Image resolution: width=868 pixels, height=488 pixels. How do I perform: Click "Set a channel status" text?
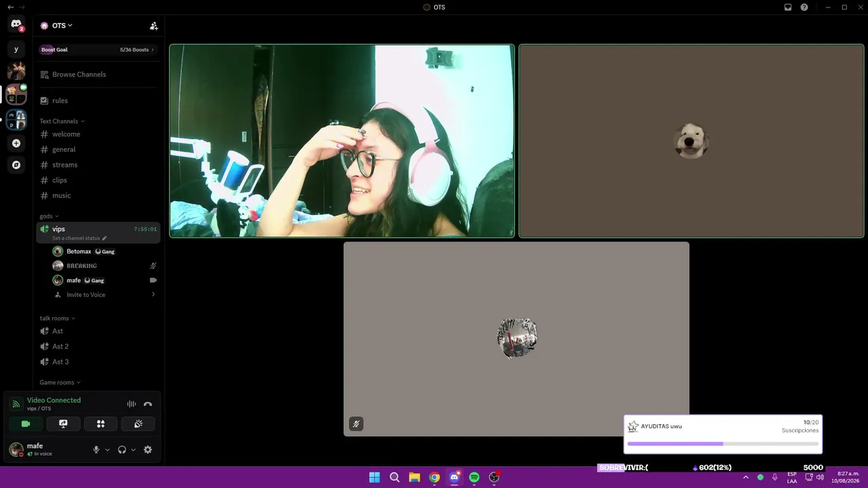(76, 239)
